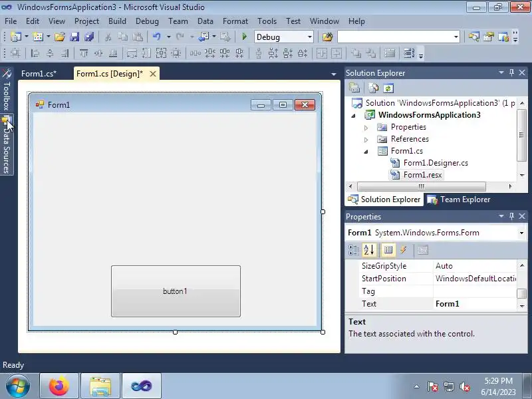Select Form1.resx in Solution Explorer

[422, 175]
